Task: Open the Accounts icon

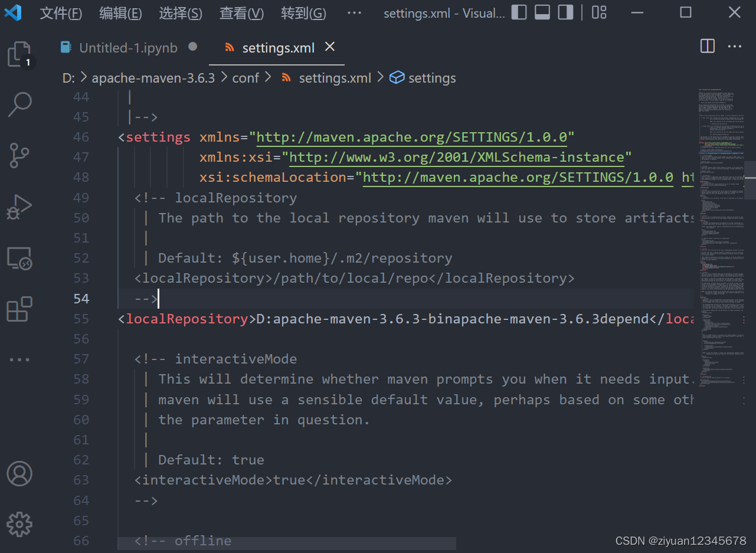Action: pos(19,473)
